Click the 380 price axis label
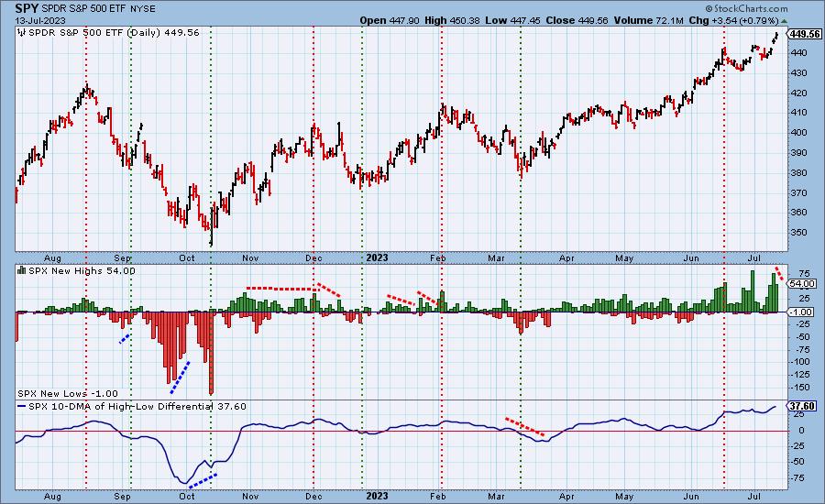The image size is (825, 504). pyautogui.click(x=799, y=172)
